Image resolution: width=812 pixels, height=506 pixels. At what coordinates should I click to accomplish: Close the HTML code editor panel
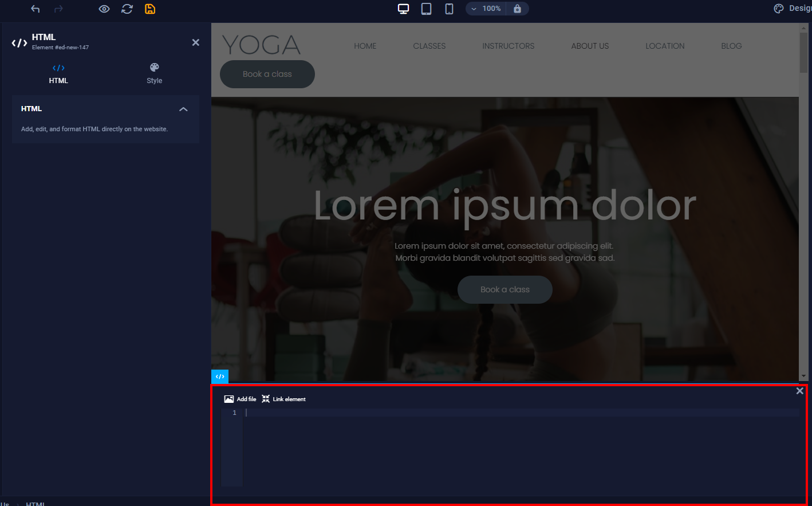tap(800, 391)
